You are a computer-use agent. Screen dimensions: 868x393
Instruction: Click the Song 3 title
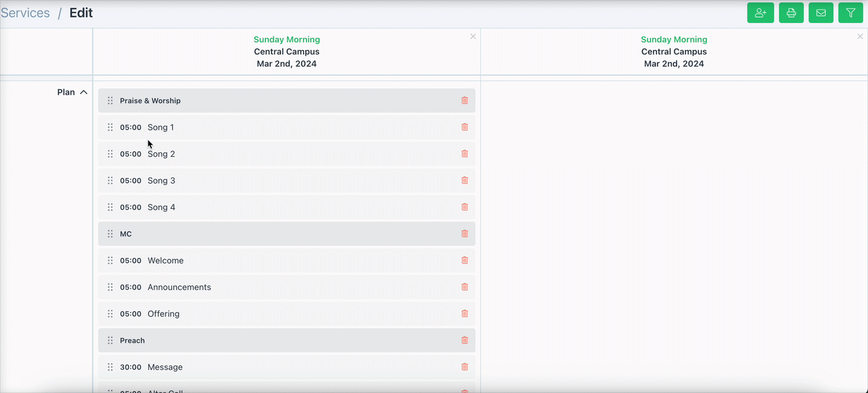coord(161,180)
